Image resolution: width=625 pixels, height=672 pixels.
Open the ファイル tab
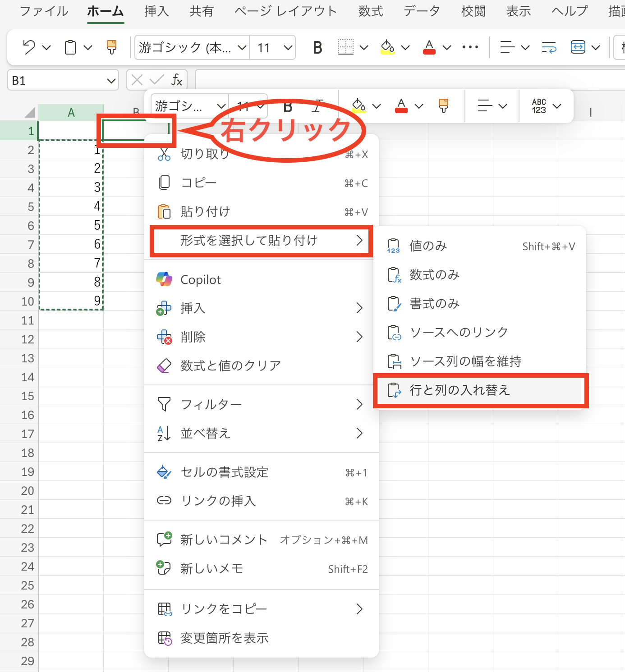(44, 11)
